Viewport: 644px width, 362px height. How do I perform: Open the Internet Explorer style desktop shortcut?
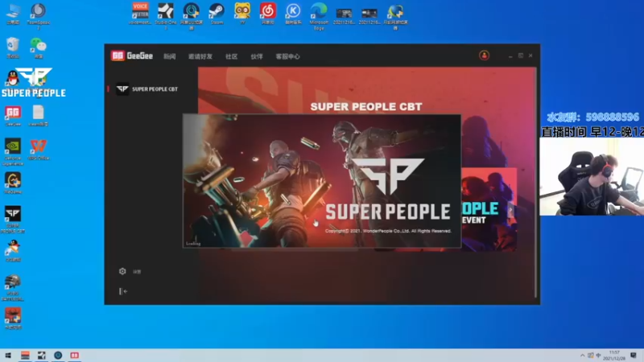pos(395,16)
